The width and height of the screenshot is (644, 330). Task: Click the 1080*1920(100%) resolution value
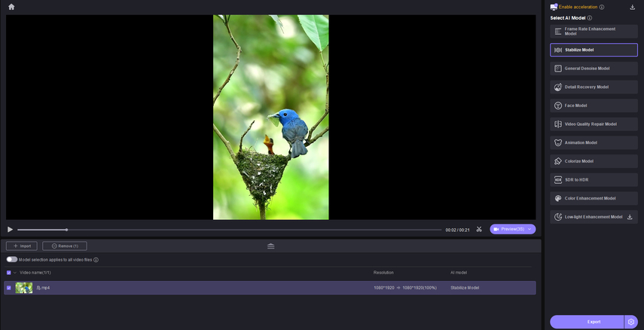tap(420, 288)
